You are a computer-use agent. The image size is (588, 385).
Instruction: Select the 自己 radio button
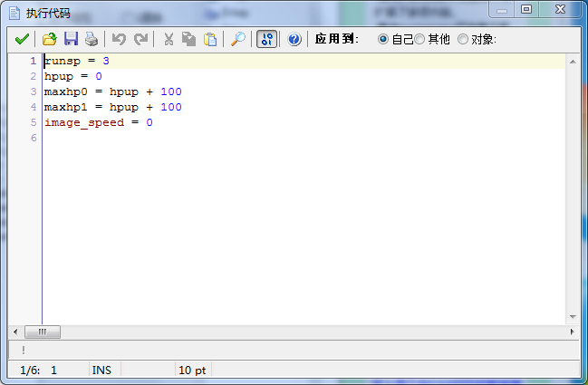(x=383, y=39)
